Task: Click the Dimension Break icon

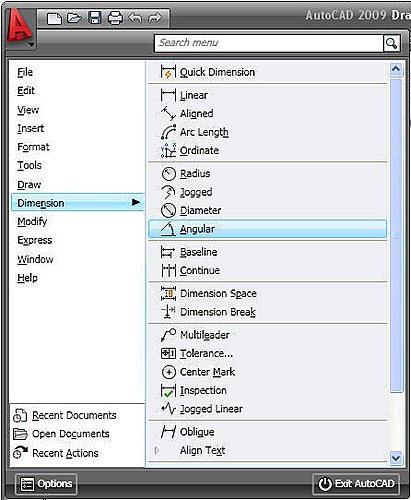Action: [x=168, y=312]
